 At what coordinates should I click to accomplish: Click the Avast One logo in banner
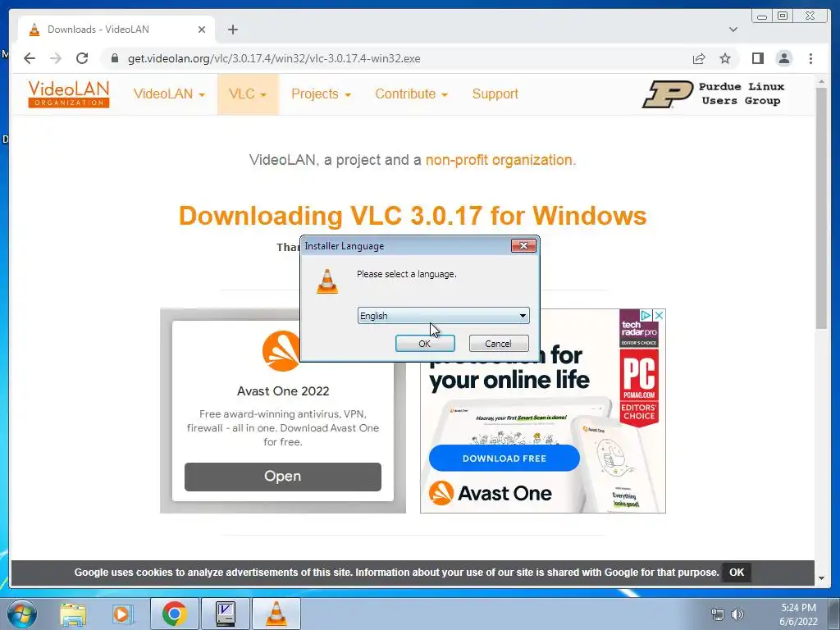(491, 493)
